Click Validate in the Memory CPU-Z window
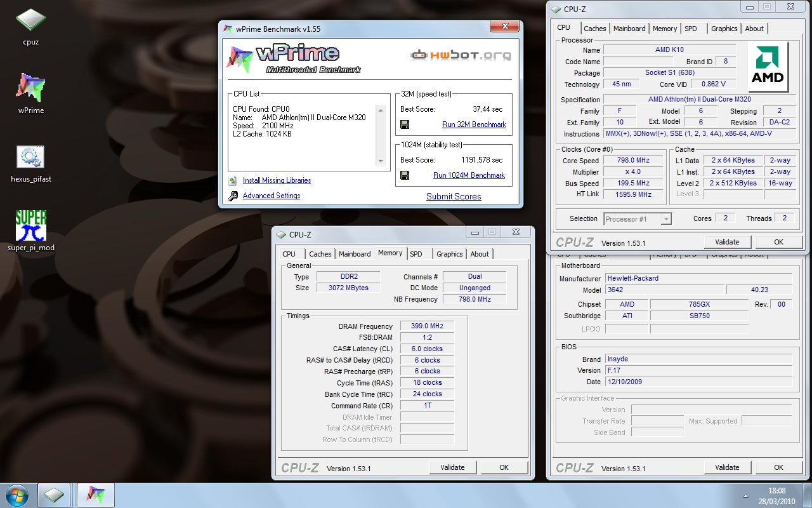This screenshot has width=812, height=508. tap(452, 467)
